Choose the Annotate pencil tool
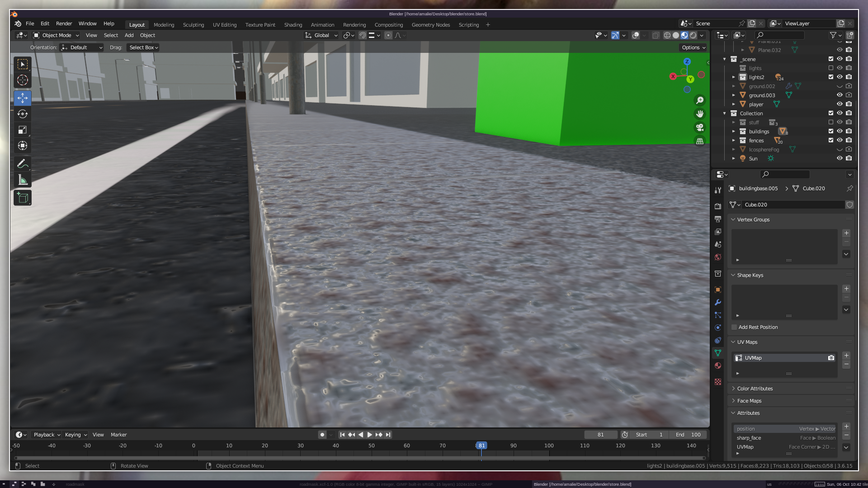Image resolution: width=868 pixels, height=488 pixels. tap(23, 164)
